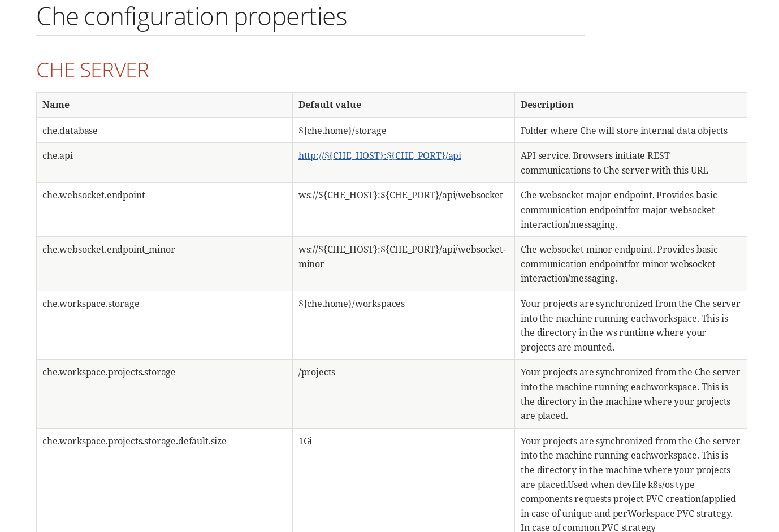Select the 'che.workspace.storage' name cell

[x=165, y=326]
